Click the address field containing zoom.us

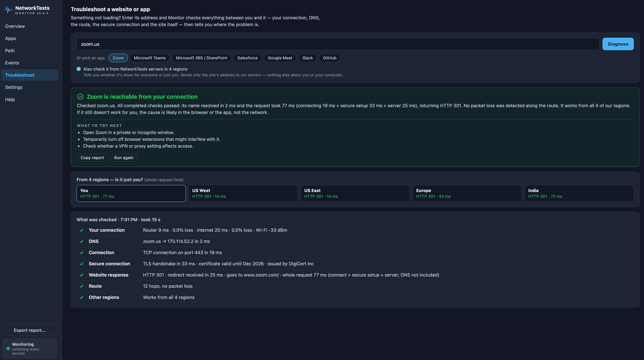pos(338,44)
